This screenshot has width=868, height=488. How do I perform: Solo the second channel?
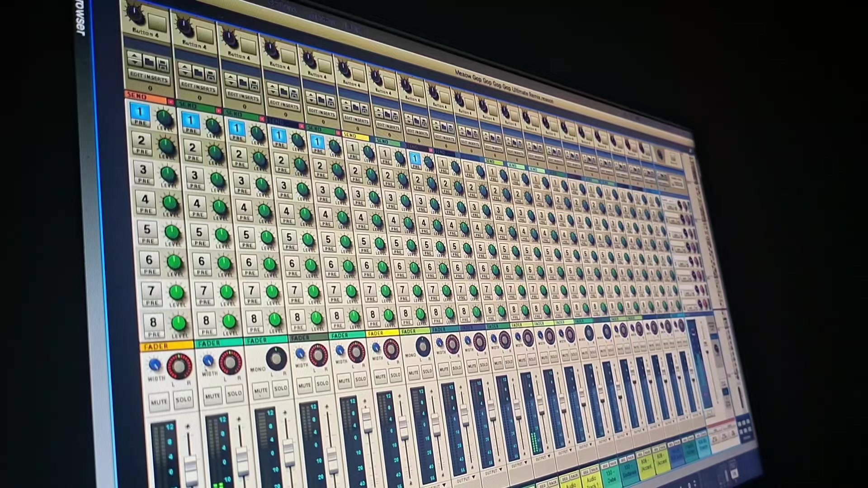[235, 394]
